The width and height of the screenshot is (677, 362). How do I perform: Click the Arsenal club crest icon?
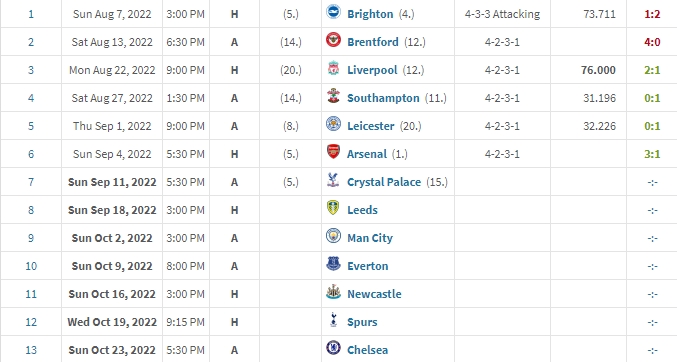(333, 152)
